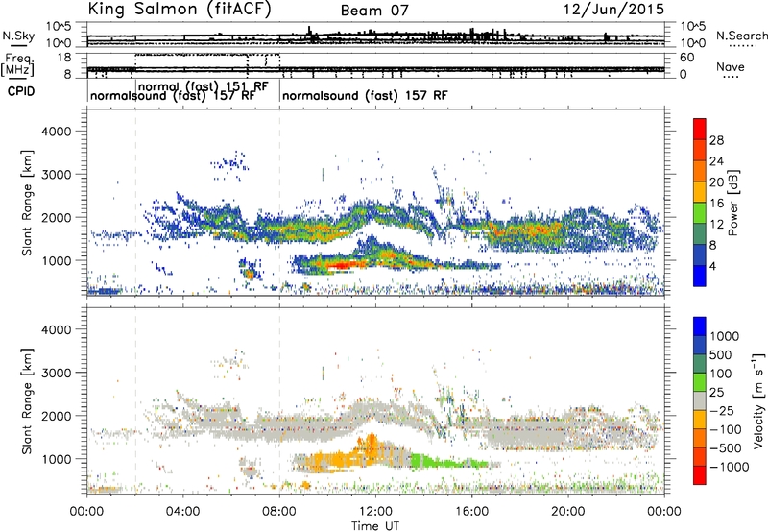
Task: Click '3000' on the velocity panel range axis
Action: pyautogui.click(x=56, y=373)
